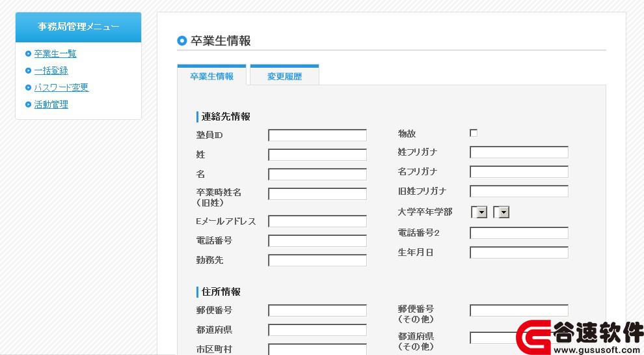Open the 卒業生一覧 link
644x355 pixels.
pos(55,53)
